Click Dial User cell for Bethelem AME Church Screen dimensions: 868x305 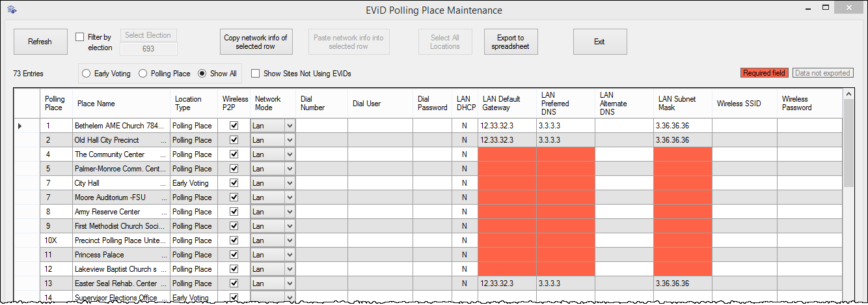coord(380,126)
